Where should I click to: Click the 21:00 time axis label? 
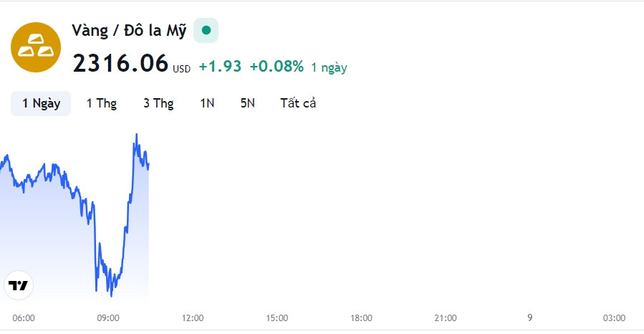pyautogui.click(x=446, y=318)
